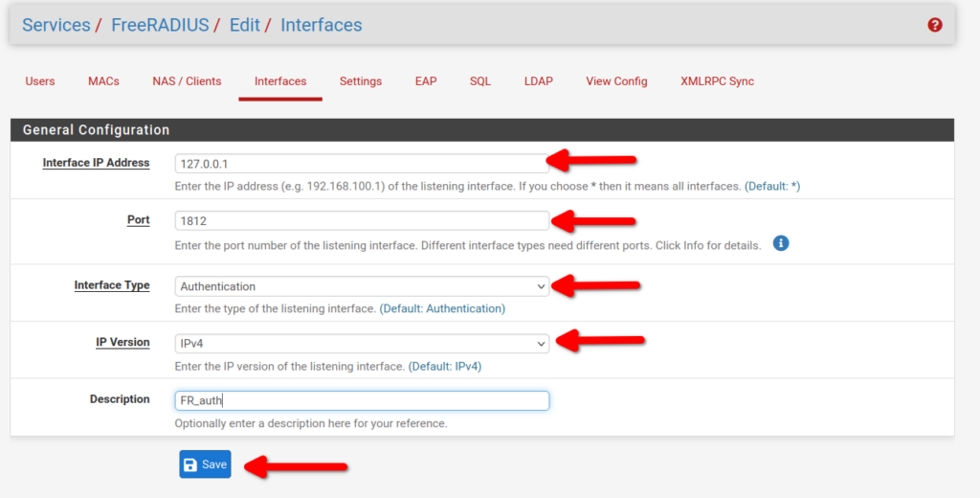Open the EAP tab
980x498 pixels.
pos(426,81)
